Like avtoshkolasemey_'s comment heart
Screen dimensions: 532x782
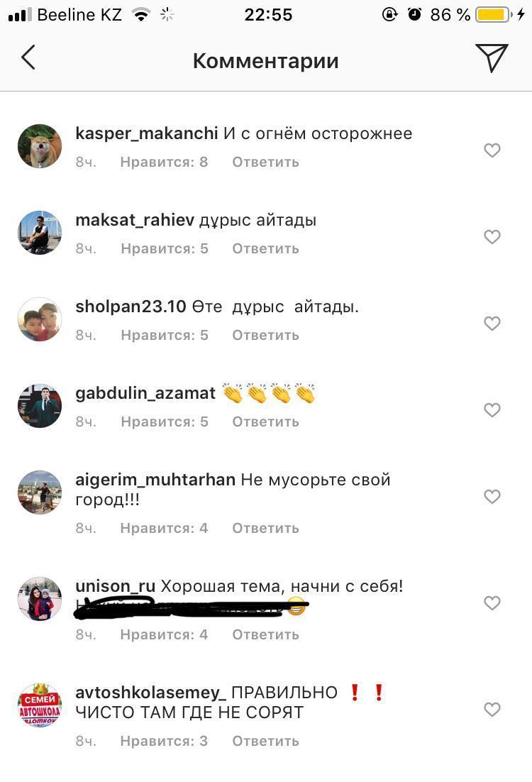[x=492, y=709]
